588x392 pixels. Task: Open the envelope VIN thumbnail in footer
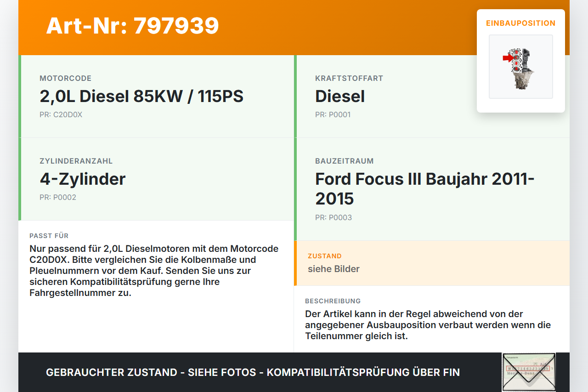click(529, 372)
